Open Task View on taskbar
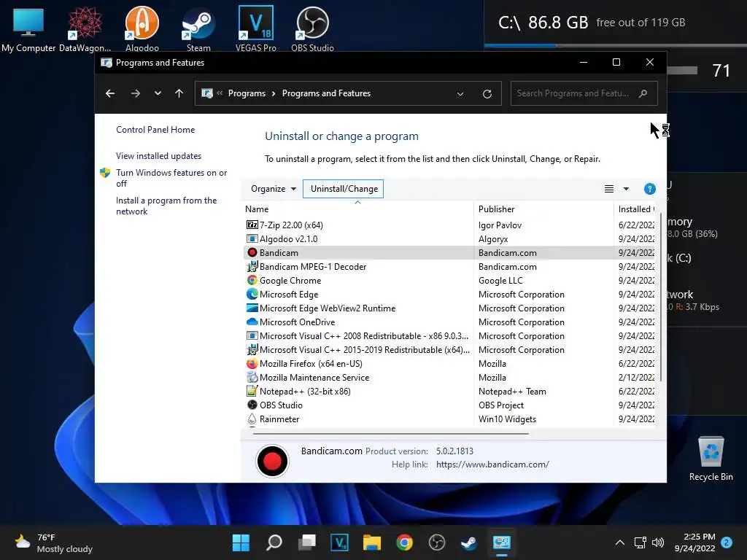 point(307,542)
